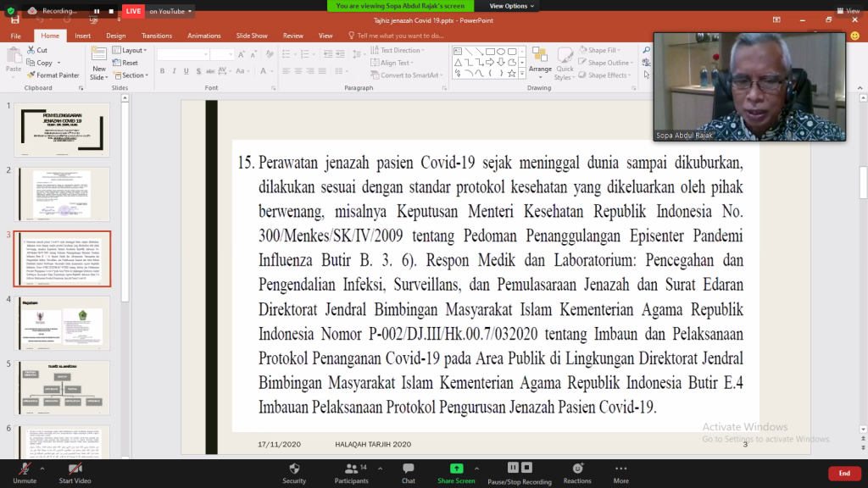
Task: Click the Font Color button
Action: (x=264, y=71)
